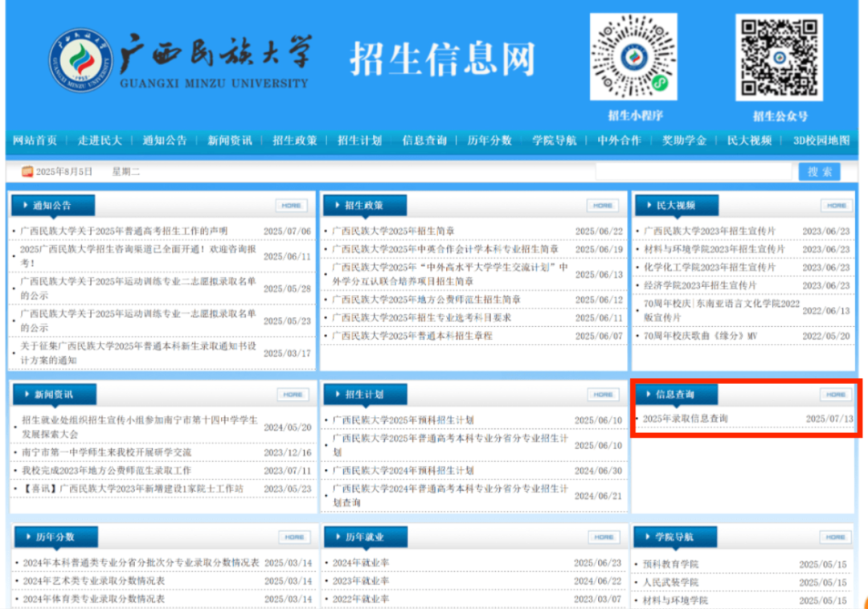Open 70周年校庆歌曲《缘分》MV

700,336
